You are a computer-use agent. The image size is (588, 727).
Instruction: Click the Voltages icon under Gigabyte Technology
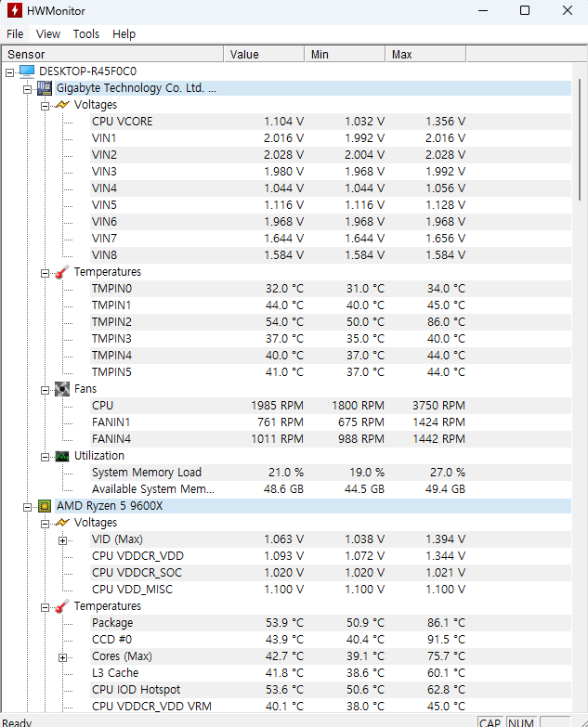[62, 105]
